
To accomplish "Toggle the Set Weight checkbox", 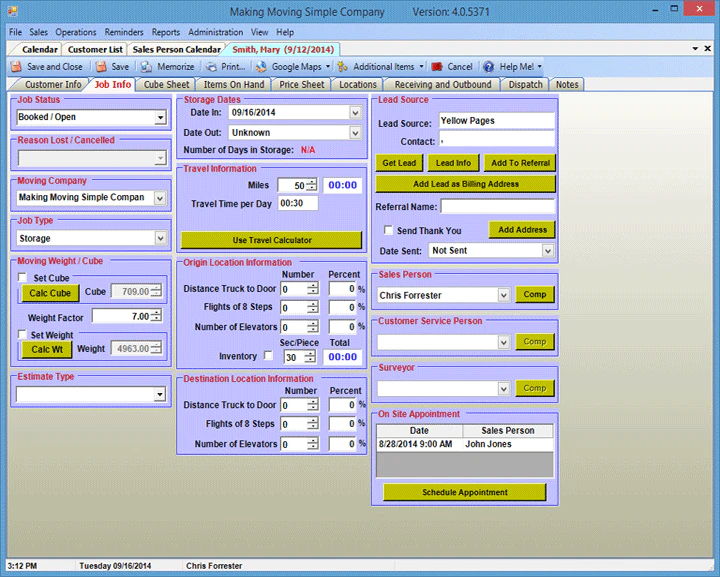I will pyautogui.click(x=22, y=334).
